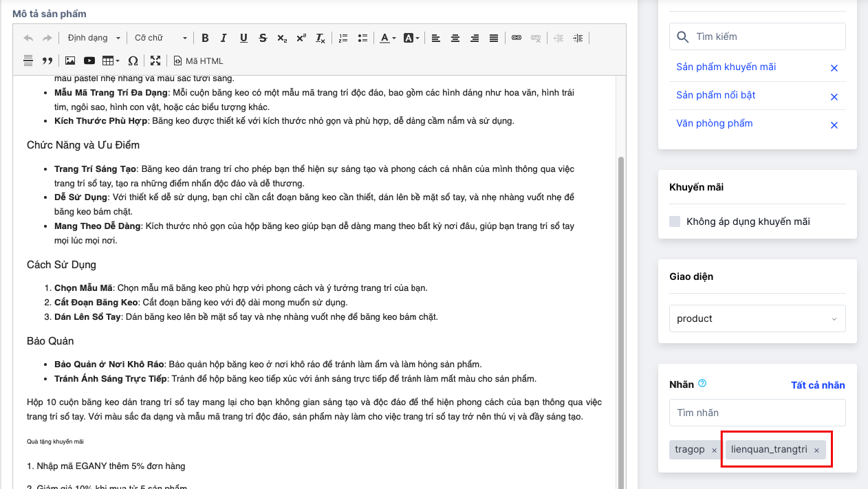
Task: Remove Sản phẩm khuyến mãi collection
Action: pyautogui.click(x=834, y=68)
